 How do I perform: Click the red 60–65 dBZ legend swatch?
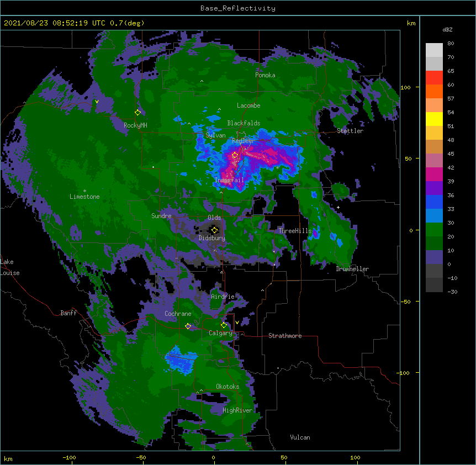[x=434, y=78]
